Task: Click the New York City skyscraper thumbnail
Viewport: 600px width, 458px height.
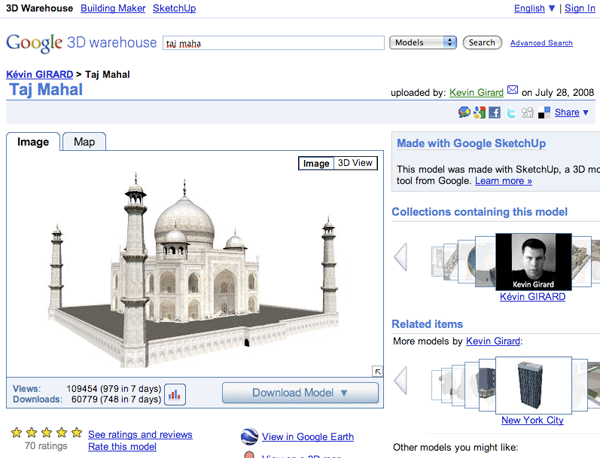Action: [x=533, y=385]
